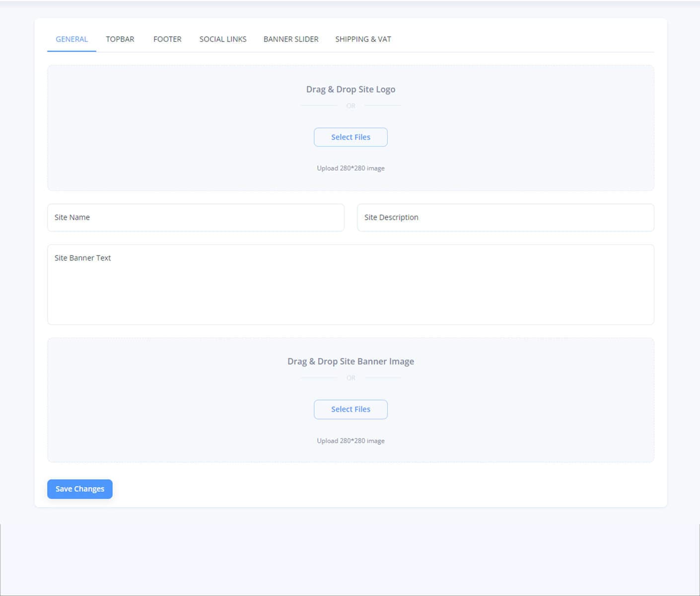This screenshot has width=700, height=596.
Task: Switch to the TOPBAR tab
Action: (x=120, y=39)
